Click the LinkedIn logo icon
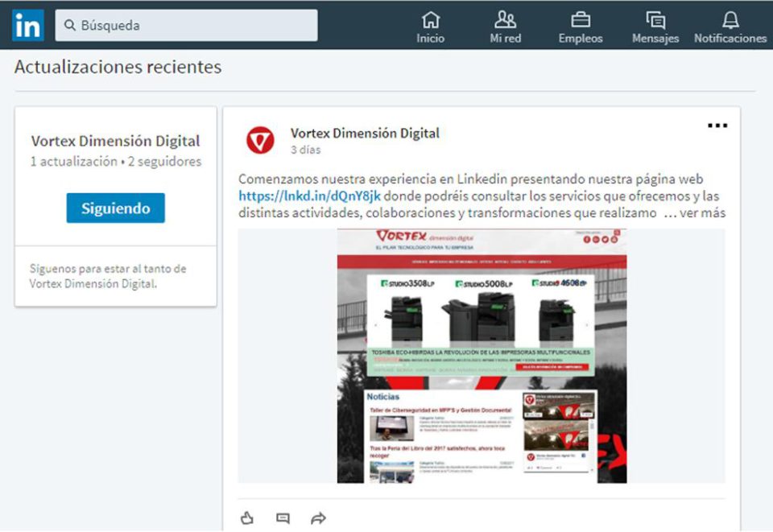Viewport: 773px width, 532px height. click(x=28, y=25)
